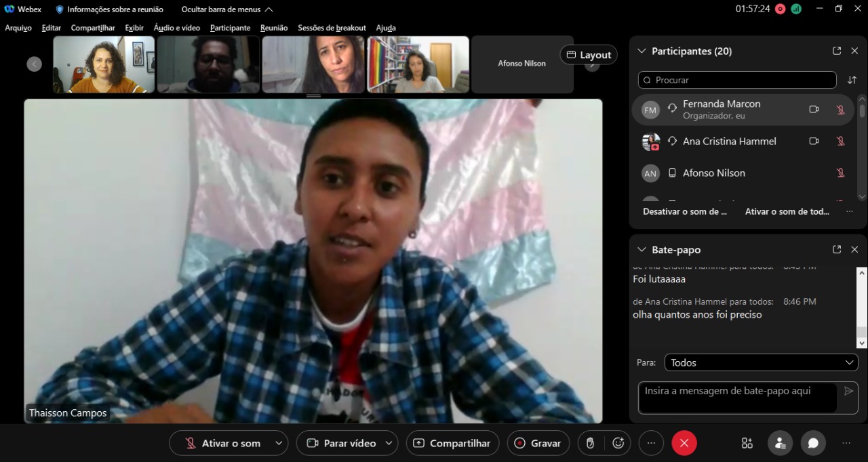Select the curly-haired woman's video thumbnail

click(x=104, y=64)
